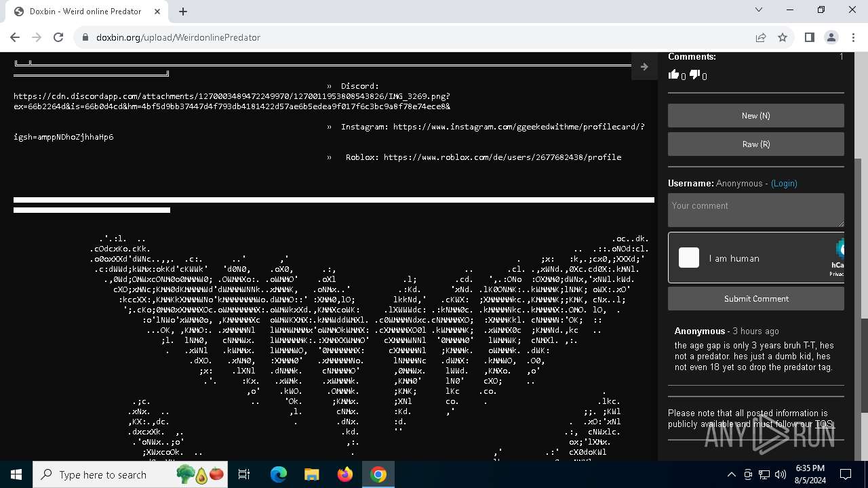Click the safely remove hardware tray icon
This screenshot has height=488, width=868.
coord(748,474)
